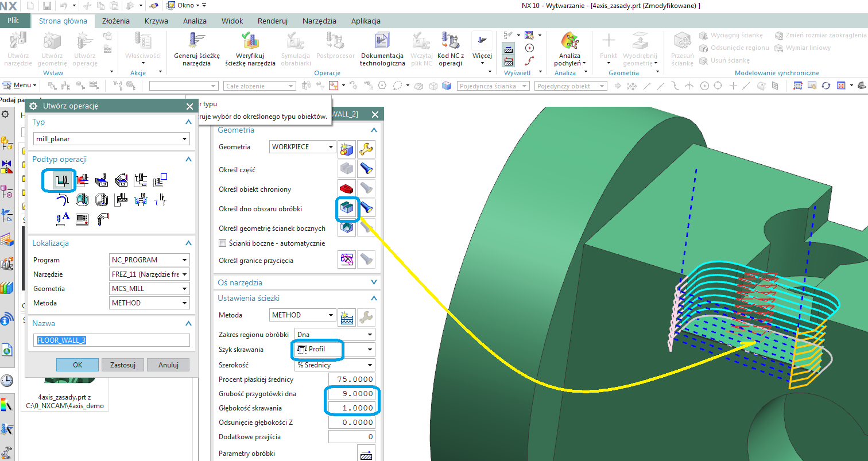The image size is (868, 461).
Task: Collapse the Ustawienia ścieżki section
Action: coord(374,298)
